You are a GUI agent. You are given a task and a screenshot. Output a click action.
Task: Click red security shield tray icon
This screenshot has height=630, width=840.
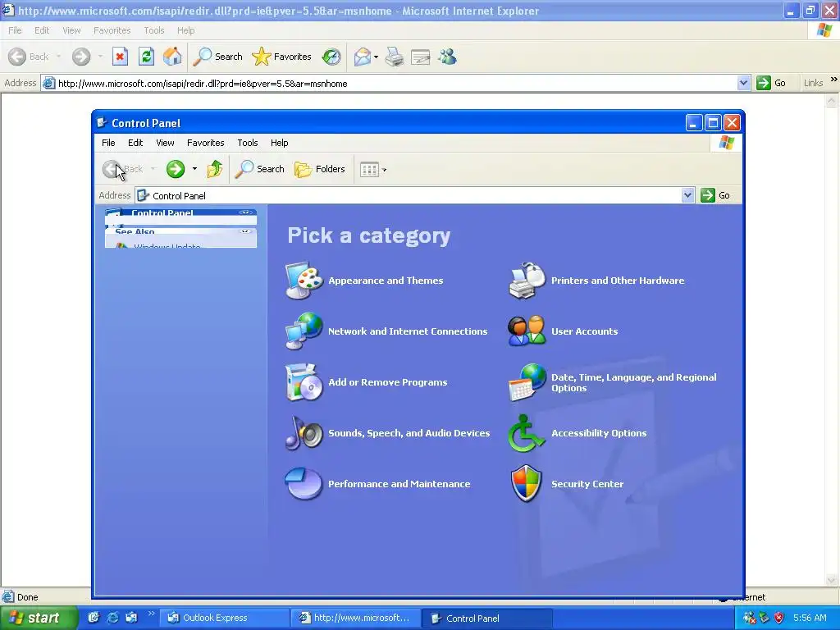(779, 618)
